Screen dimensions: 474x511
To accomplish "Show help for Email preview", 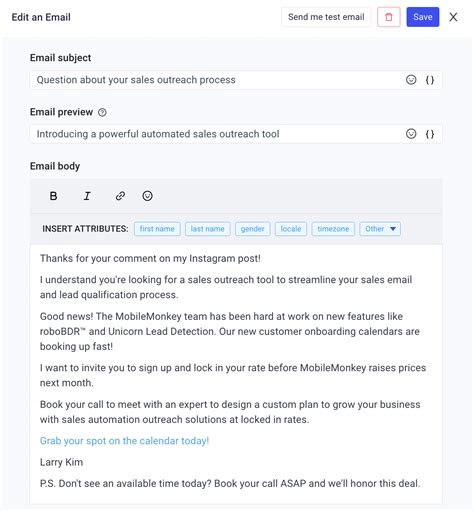I will (x=102, y=113).
